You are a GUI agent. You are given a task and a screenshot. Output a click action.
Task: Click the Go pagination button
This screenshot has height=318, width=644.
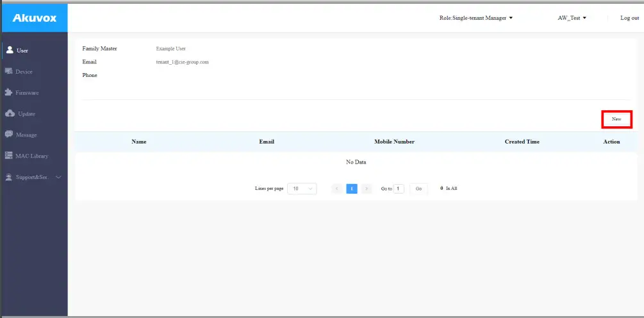418,188
